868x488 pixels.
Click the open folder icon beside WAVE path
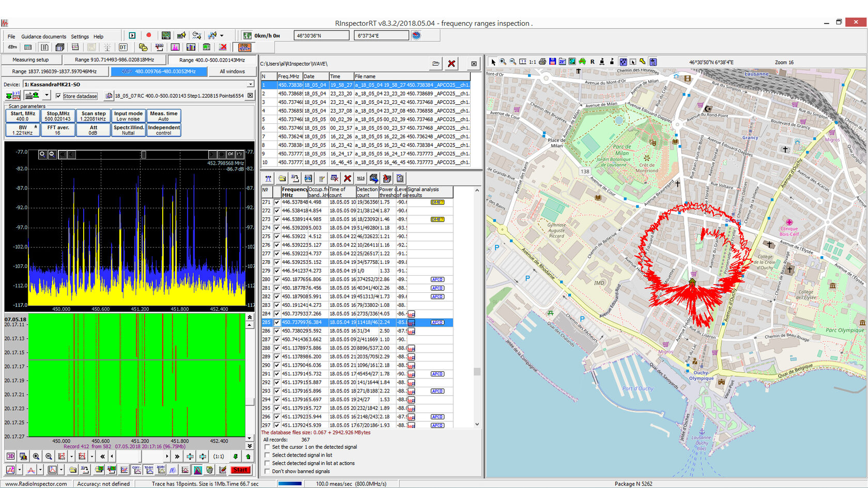(436, 64)
